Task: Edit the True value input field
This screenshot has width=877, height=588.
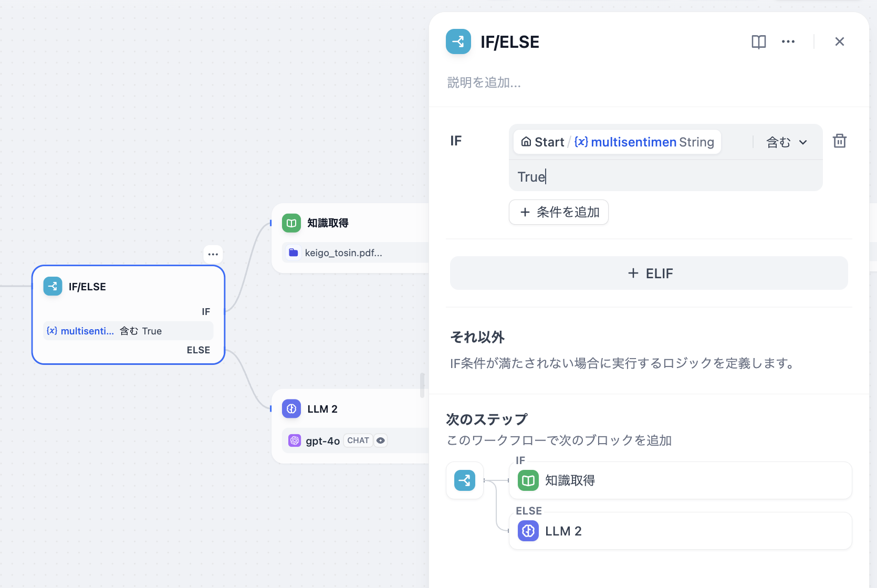Action: (x=665, y=176)
